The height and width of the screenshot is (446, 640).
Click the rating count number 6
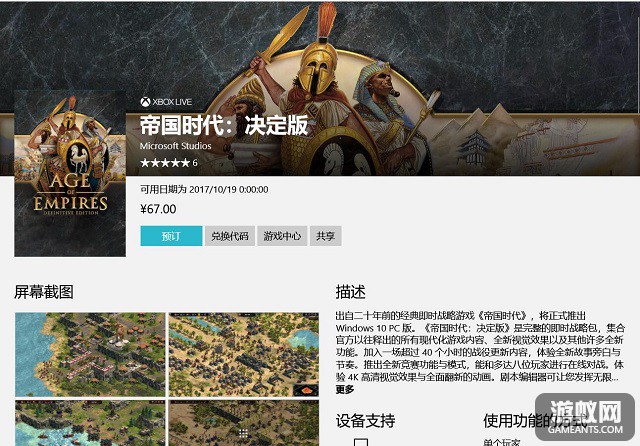tap(195, 163)
